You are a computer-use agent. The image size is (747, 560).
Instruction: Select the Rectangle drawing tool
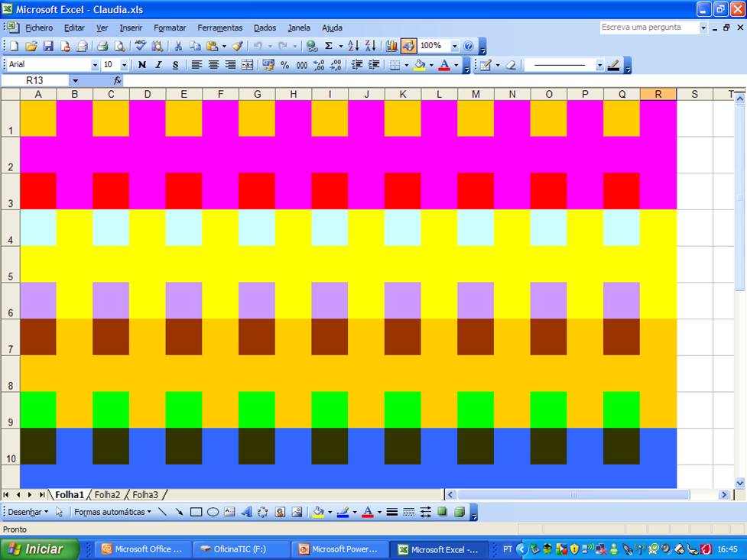point(196,512)
